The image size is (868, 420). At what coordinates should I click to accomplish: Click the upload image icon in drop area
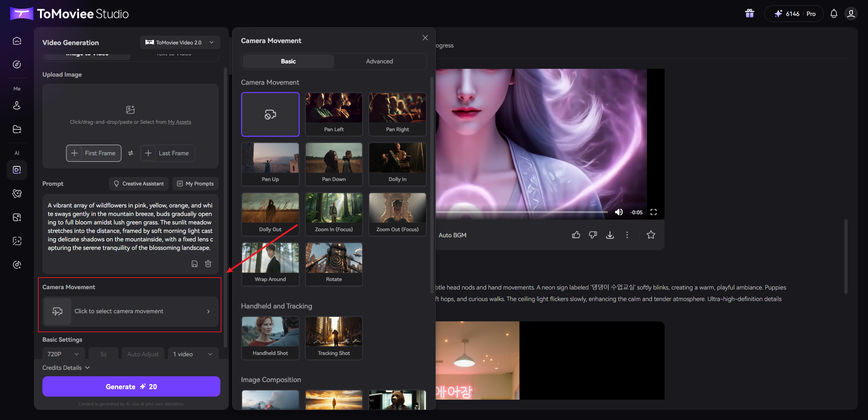131,109
